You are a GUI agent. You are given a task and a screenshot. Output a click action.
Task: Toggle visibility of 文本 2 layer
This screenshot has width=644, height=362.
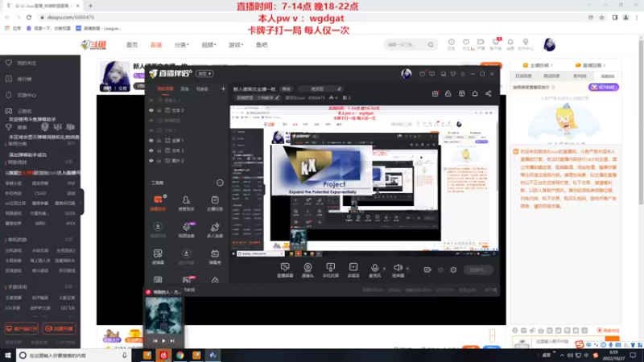coord(151,110)
